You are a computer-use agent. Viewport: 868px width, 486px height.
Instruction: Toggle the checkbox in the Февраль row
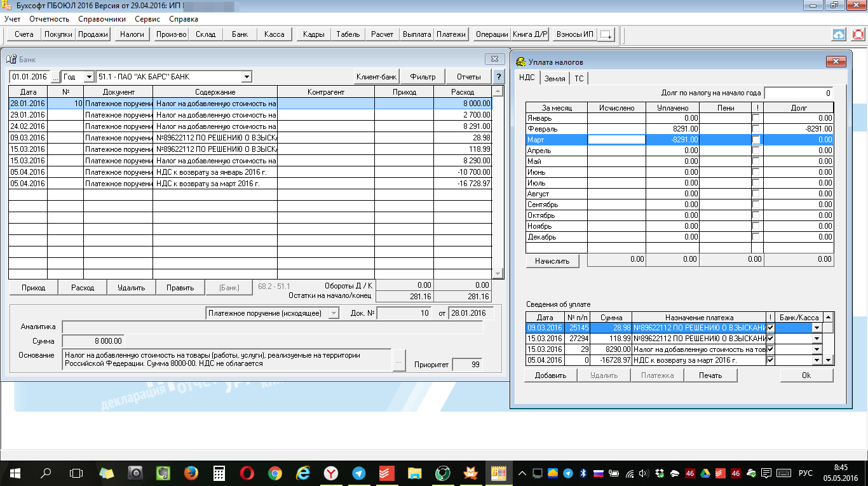pyautogui.click(x=757, y=129)
